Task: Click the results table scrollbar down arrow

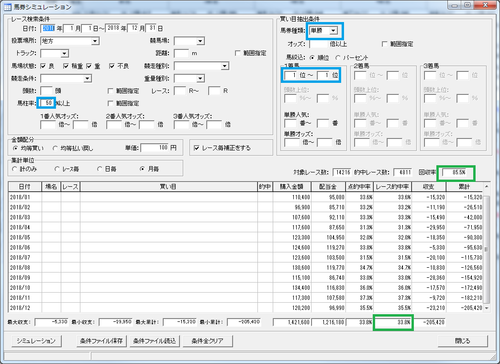Action: (486, 308)
